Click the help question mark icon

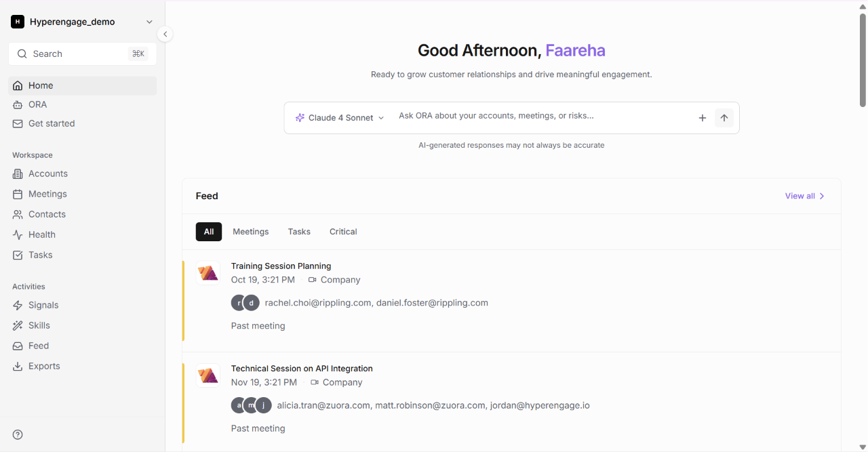point(18,434)
